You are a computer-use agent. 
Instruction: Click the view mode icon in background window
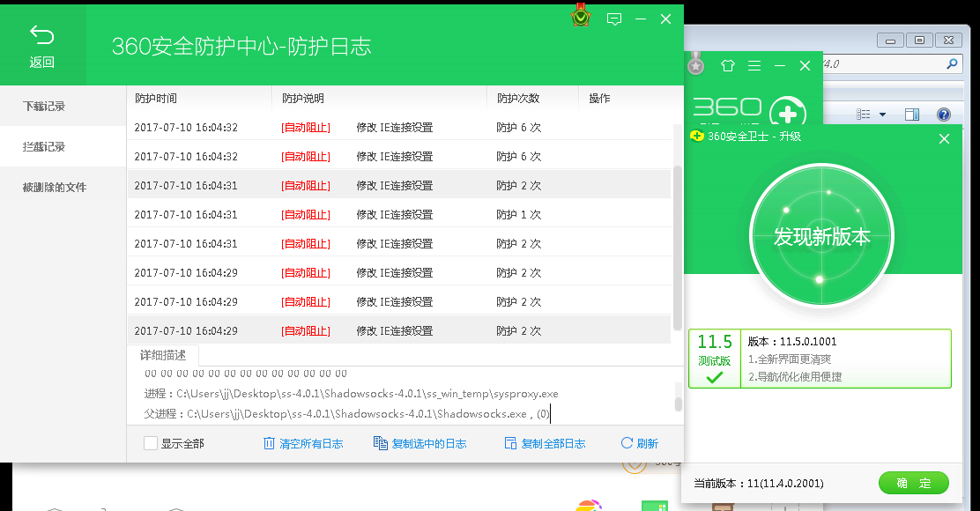[x=863, y=115]
